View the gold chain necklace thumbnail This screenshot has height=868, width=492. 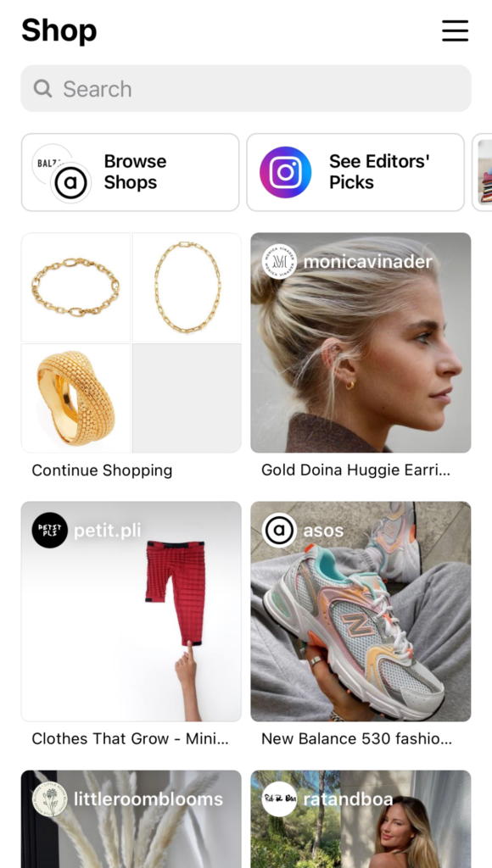[x=187, y=287]
